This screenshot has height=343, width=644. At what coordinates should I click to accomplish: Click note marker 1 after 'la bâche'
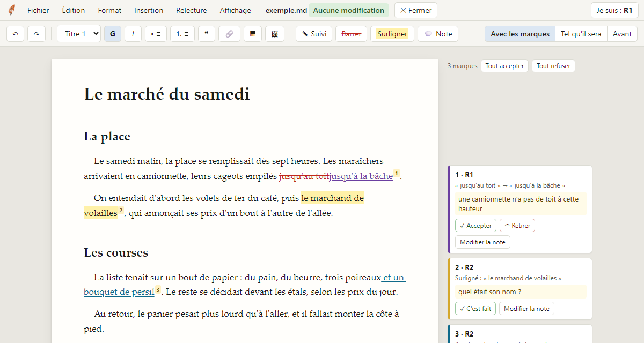(397, 174)
